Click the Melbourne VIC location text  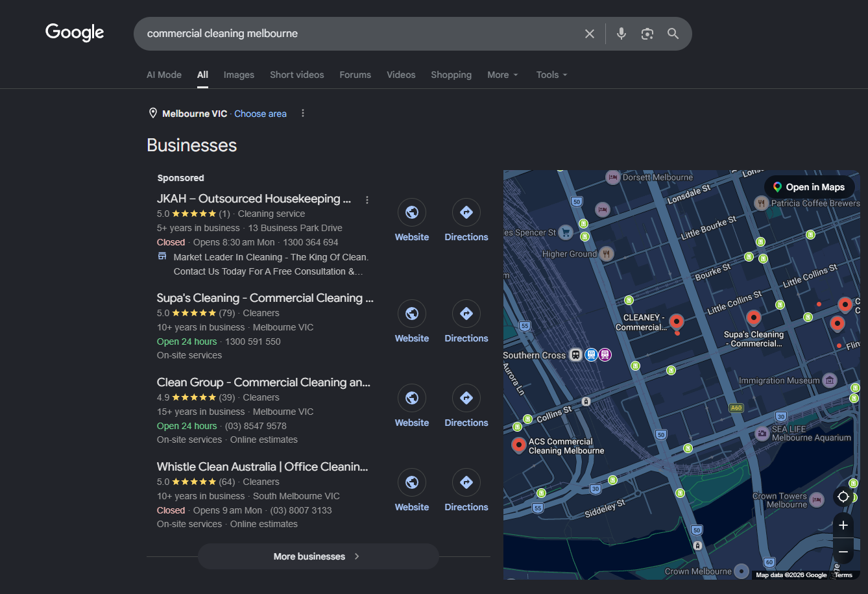pos(195,114)
